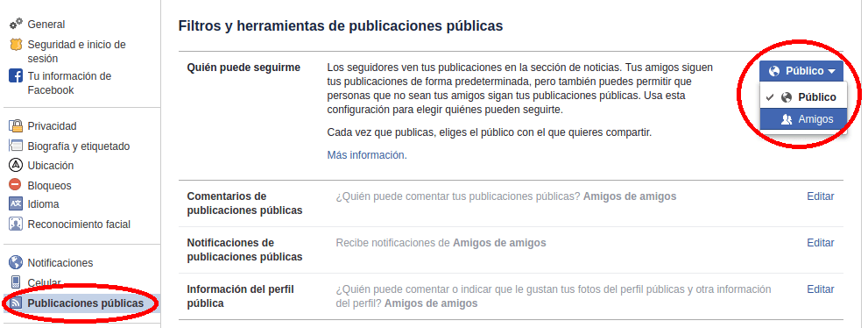The width and height of the screenshot is (868, 328).
Task: Open Biografía y etiquetado settings
Action: 79,146
